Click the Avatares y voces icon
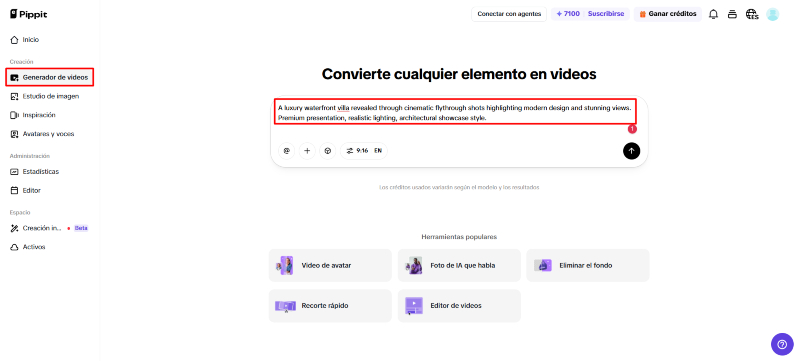Viewport: 800px width, 361px height. 14,134
